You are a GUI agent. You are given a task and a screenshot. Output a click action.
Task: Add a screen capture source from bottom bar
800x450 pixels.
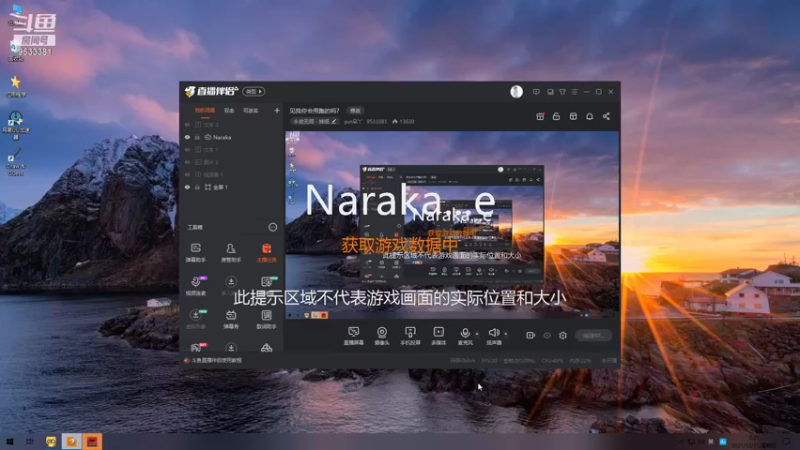354,336
